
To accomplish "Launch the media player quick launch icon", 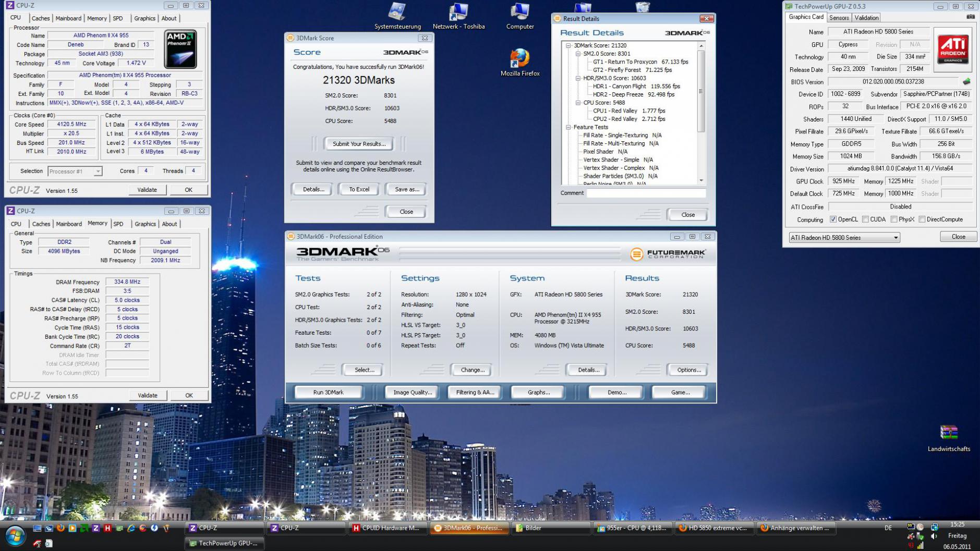I will click(72, 528).
